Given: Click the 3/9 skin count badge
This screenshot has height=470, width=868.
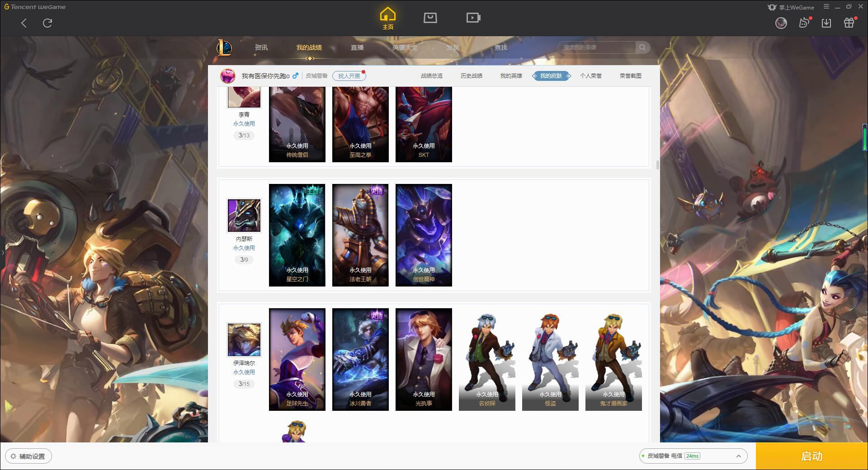Looking at the screenshot, I should pos(244,259).
